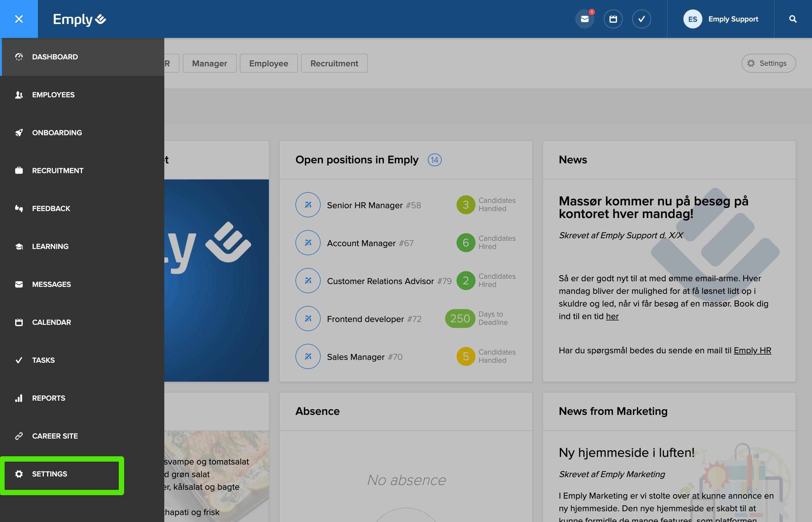Close the sidebar with the X icon

(x=19, y=19)
